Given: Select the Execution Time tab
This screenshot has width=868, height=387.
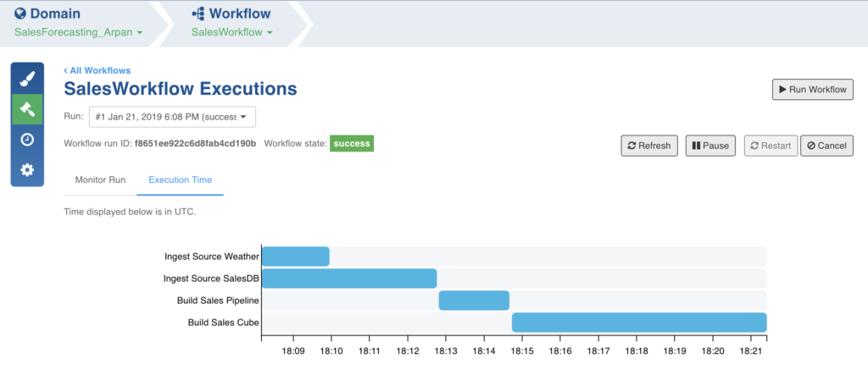Looking at the screenshot, I should coord(180,180).
